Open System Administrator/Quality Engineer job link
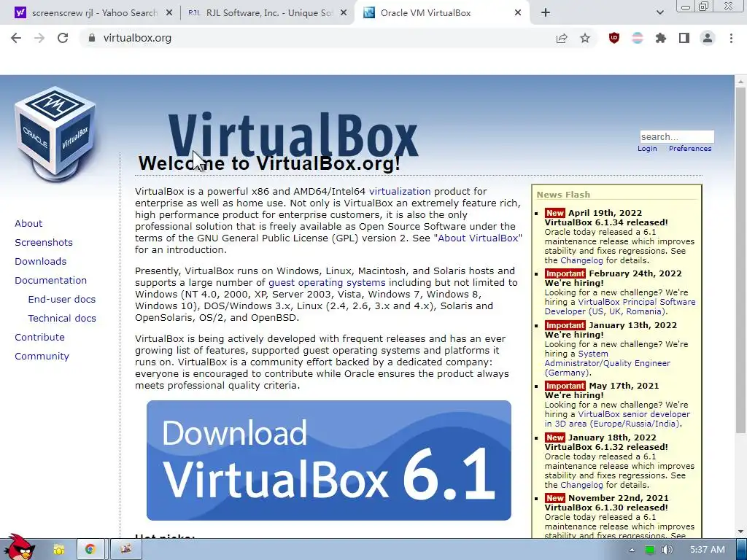 tap(608, 363)
